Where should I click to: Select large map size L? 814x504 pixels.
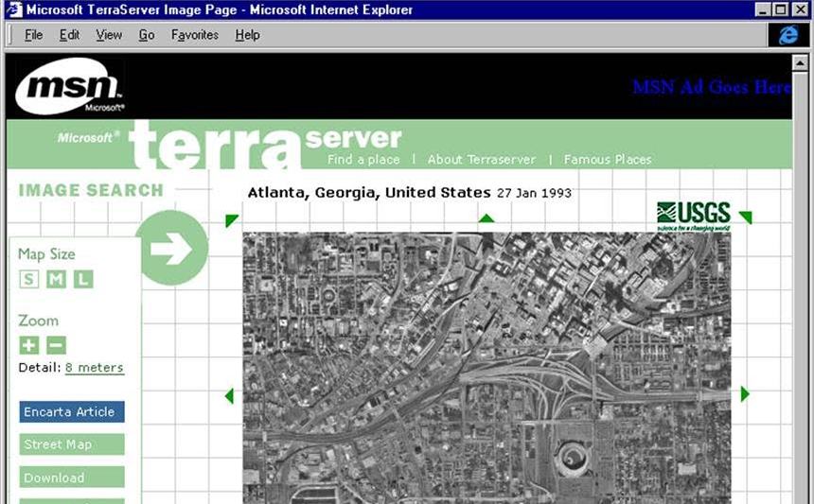(84, 279)
